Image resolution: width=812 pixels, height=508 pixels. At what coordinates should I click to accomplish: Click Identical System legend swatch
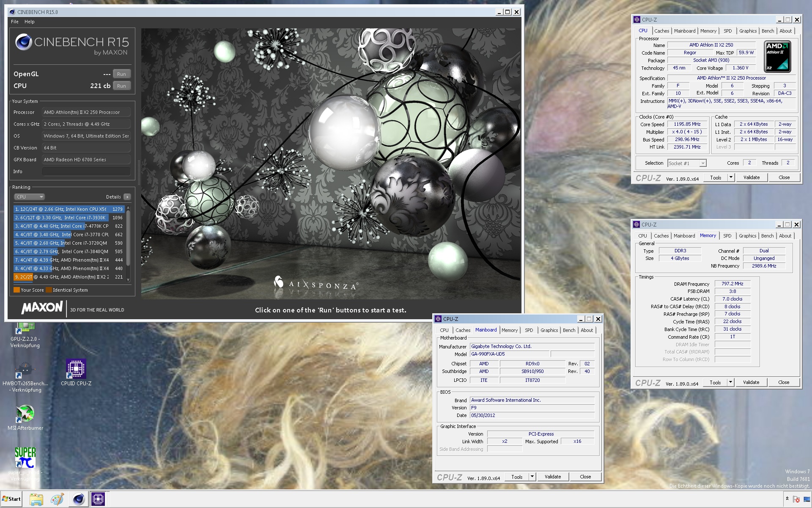pyautogui.click(x=49, y=290)
